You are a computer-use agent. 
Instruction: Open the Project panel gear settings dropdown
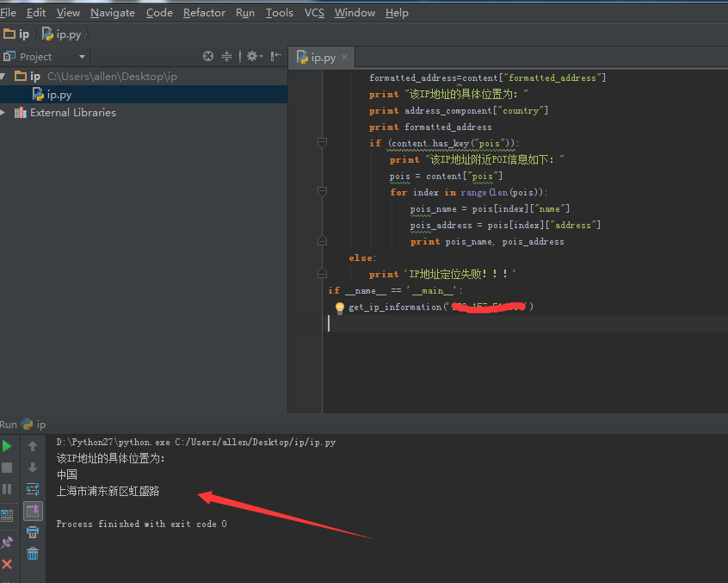pyautogui.click(x=254, y=56)
